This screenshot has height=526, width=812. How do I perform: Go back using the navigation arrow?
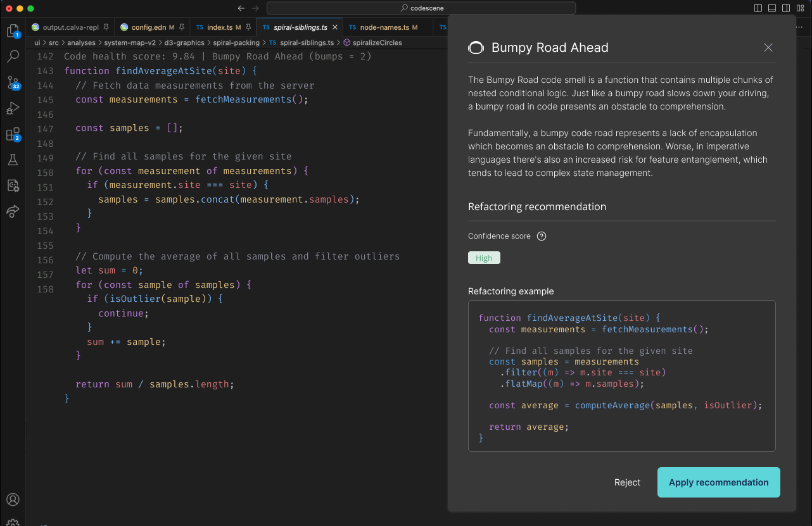tap(241, 8)
